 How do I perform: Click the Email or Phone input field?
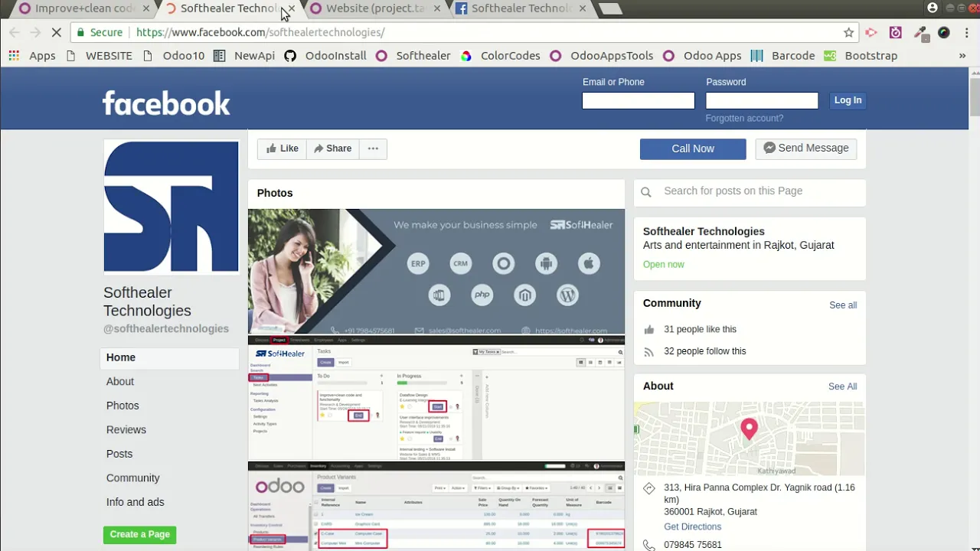click(638, 100)
